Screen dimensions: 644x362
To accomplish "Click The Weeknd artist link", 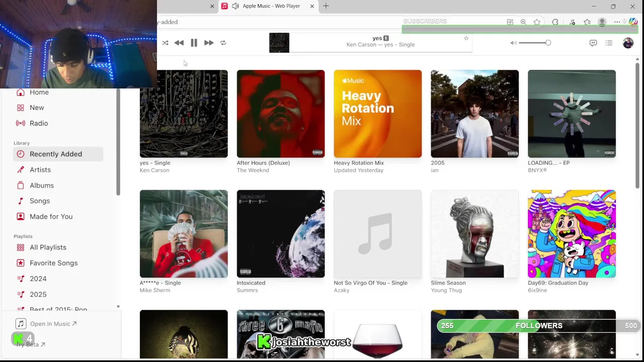I will (253, 170).
